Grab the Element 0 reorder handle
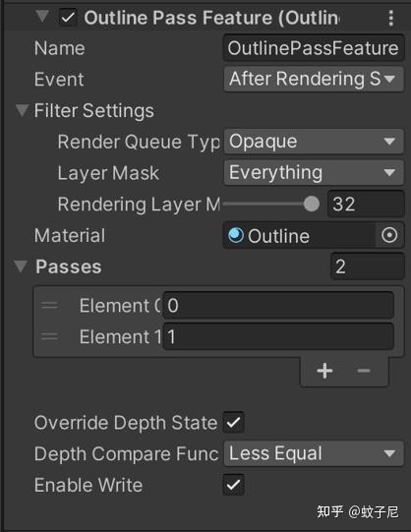411x532 pixels. tap(49, 306)
